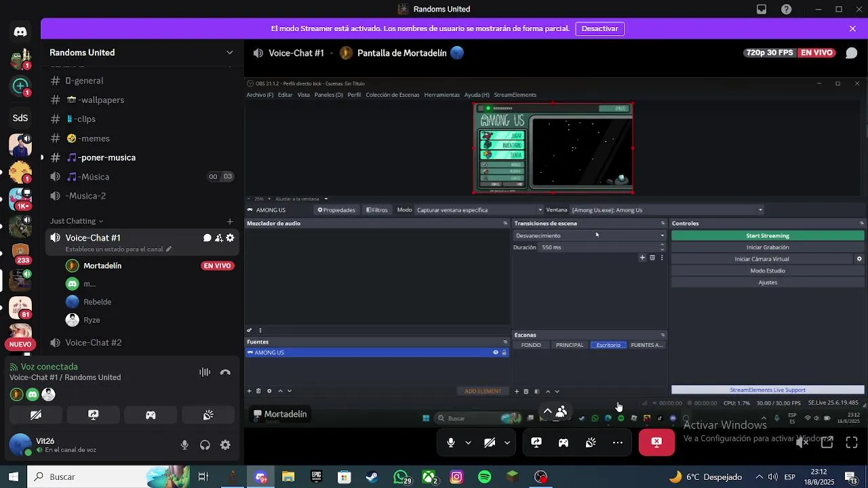Open Steam from Windows taskbar
Screen dimensions: 868x488
click(372, 477)
